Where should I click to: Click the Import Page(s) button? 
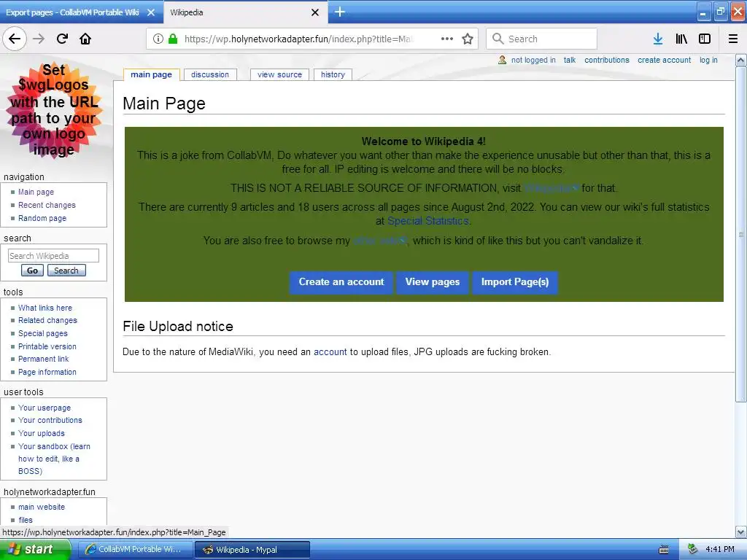click(x=514, y=282)
